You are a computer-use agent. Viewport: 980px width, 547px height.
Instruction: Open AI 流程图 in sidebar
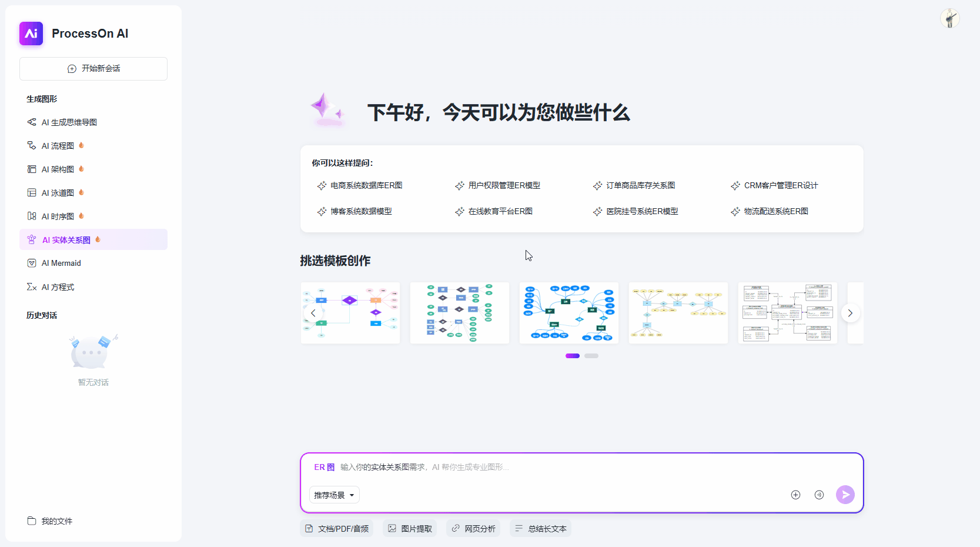[93, 146]
